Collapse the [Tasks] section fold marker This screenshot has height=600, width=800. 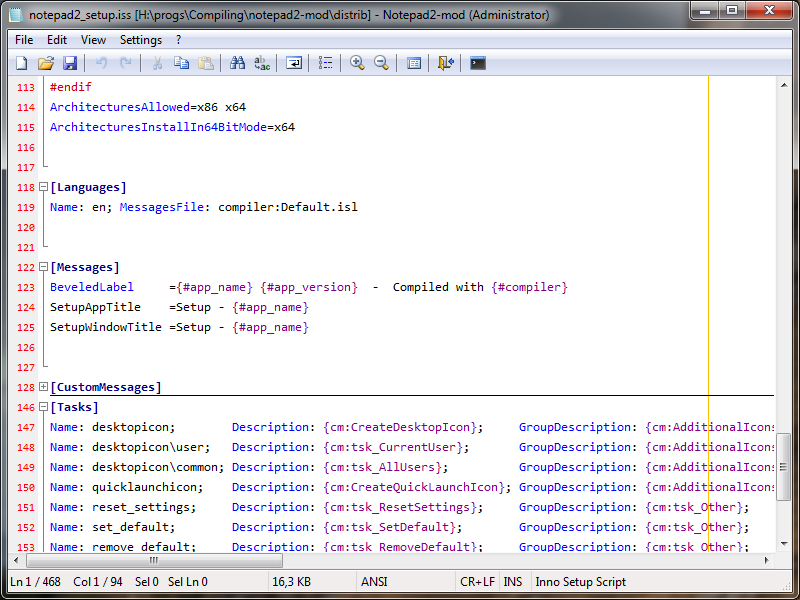(x=44, y=407)
